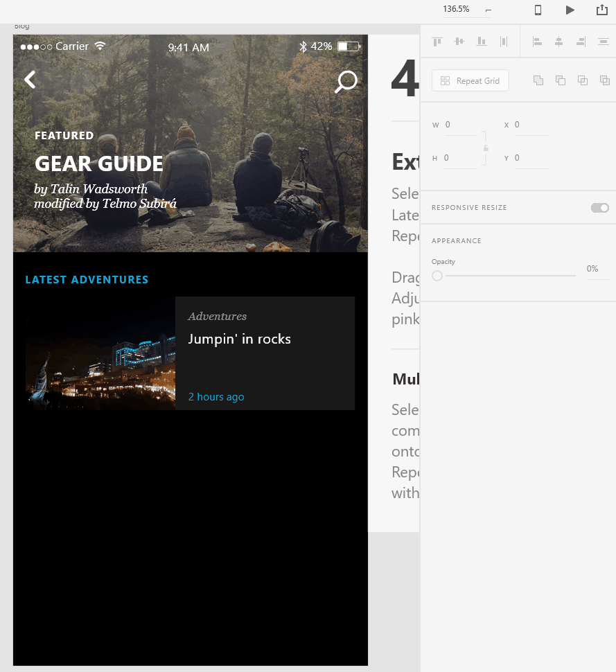Click the align bottom icon

coord(481,42)
